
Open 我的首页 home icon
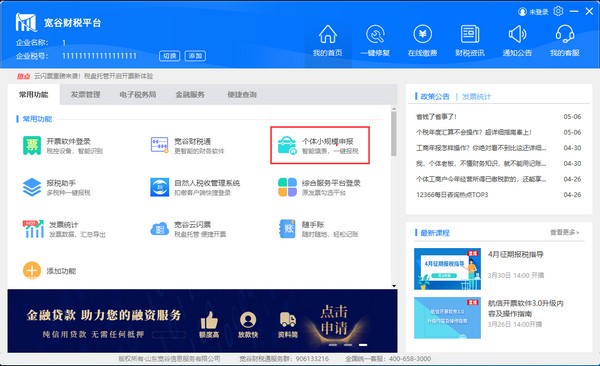tap(328, 34)
